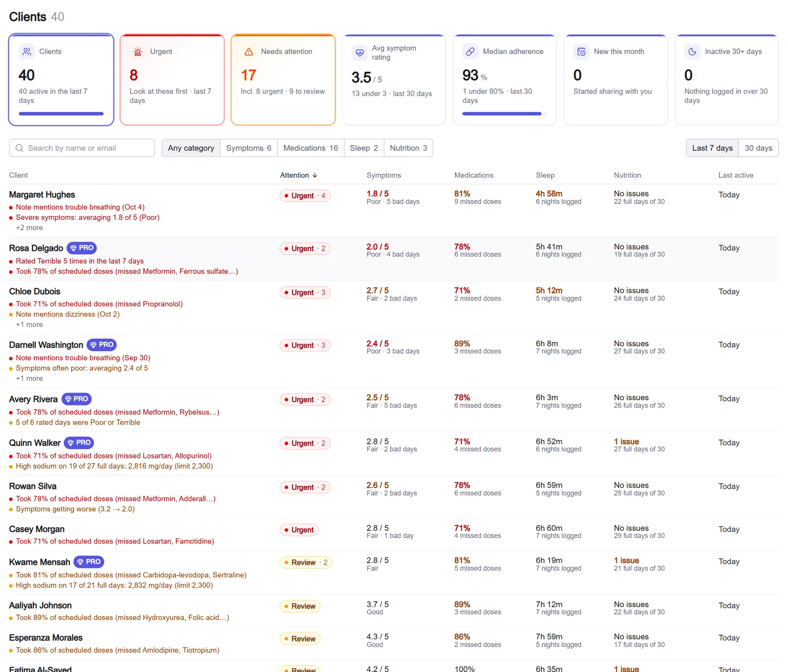788x672 pixels.
Task: Switch to Last 7 days range
Action: (x=712, y=148)
